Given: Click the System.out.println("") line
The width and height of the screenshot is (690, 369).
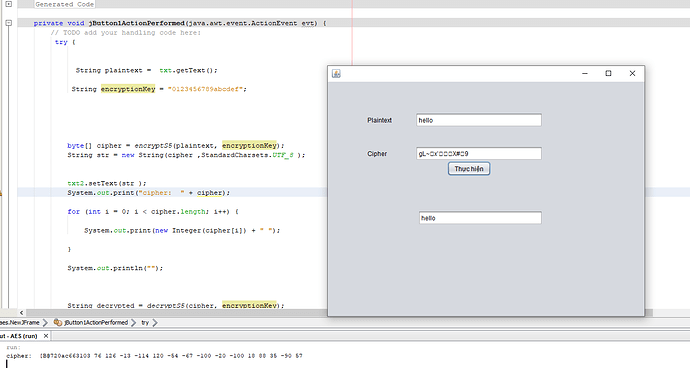Looking at the screenshot, I should click(x=115, y=268).
